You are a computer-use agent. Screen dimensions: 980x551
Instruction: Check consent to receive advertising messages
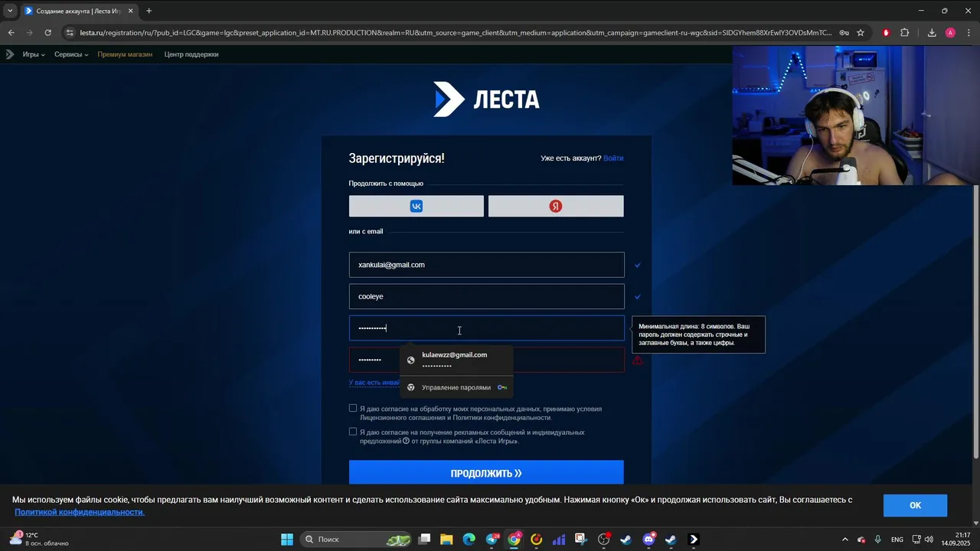(353, 432)
